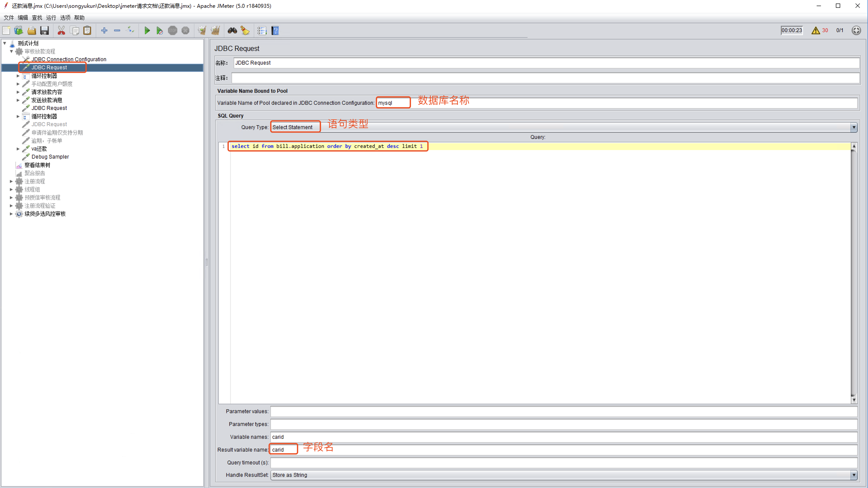868x488 pixels.
Task: Expand the 请求放款内容 node
Action: pyautogui.click(x=18, y=92)
